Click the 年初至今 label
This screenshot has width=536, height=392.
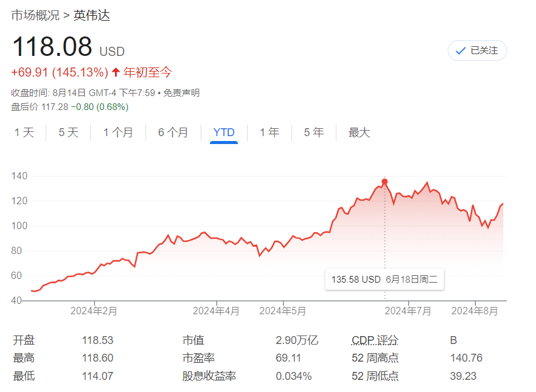[147, 72]
